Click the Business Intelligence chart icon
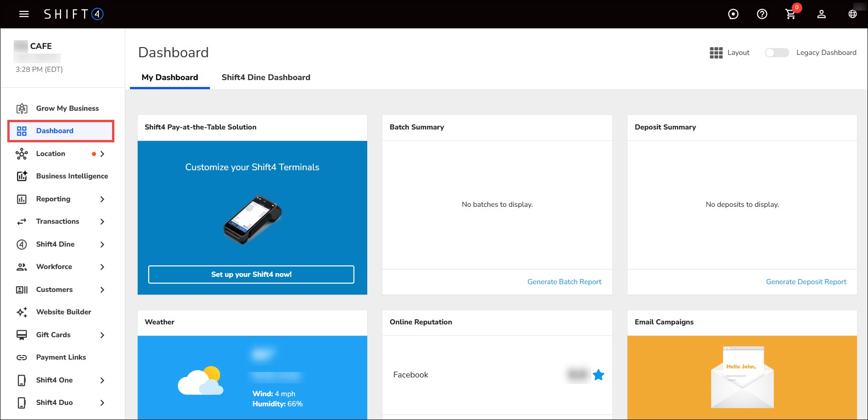This screenshot has width=868, height=420. (x=22, y=176)
